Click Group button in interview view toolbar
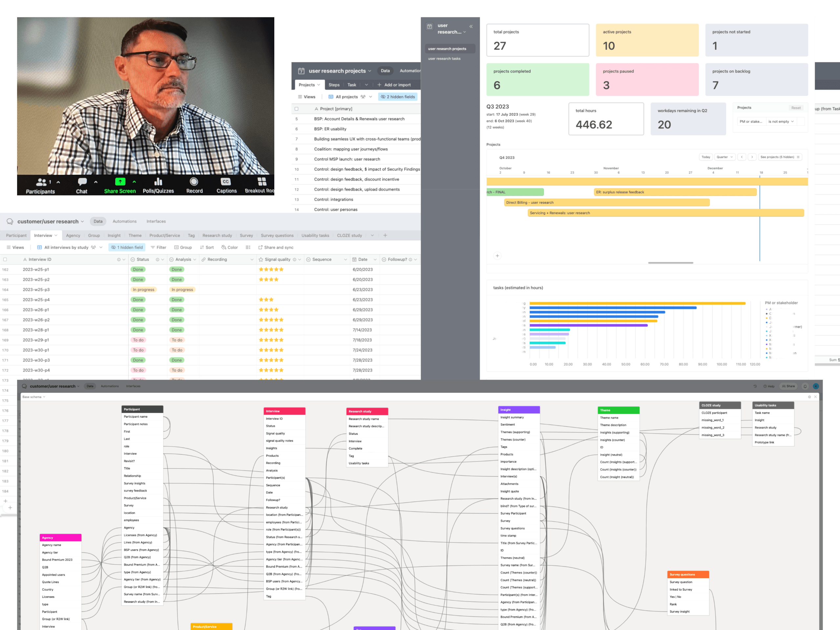 (183, 247)
